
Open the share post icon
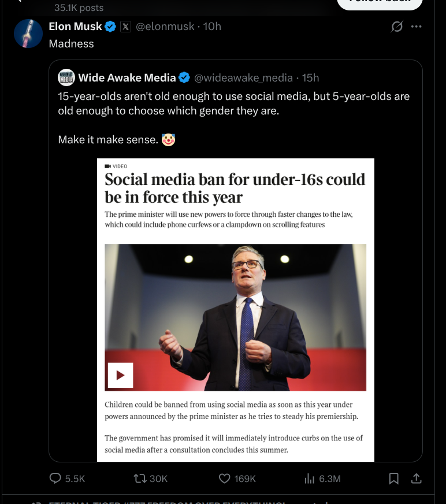point(415,479)
